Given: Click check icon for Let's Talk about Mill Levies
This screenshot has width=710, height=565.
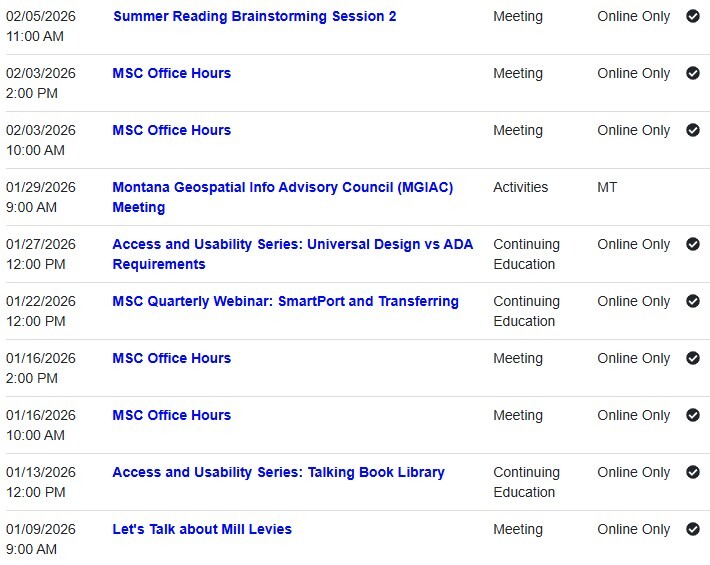Looking at the screenshot, I should 692,529.
